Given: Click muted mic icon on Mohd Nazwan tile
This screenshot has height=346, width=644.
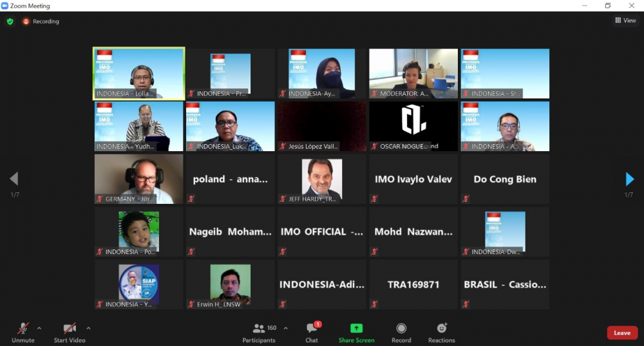Looking at the screenshot, I should [374, 252].
